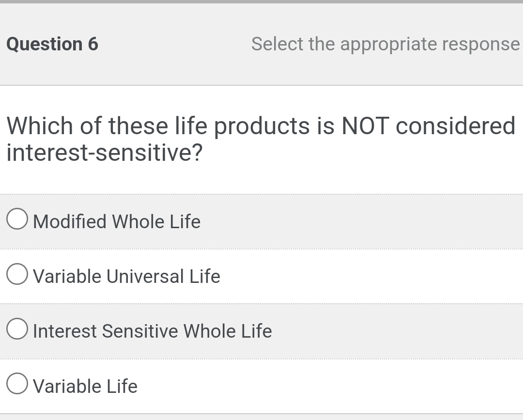
Task: Click the Select the appropriate response label
Action: 385,44
